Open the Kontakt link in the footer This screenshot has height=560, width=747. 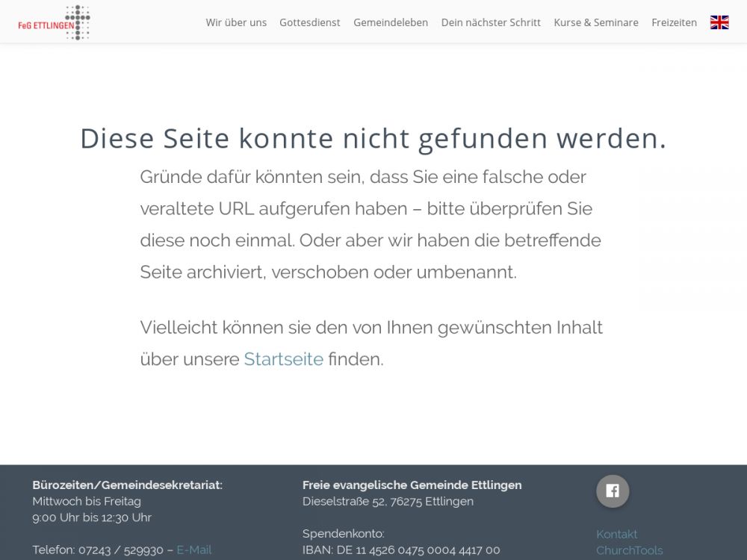coord(616,534)
